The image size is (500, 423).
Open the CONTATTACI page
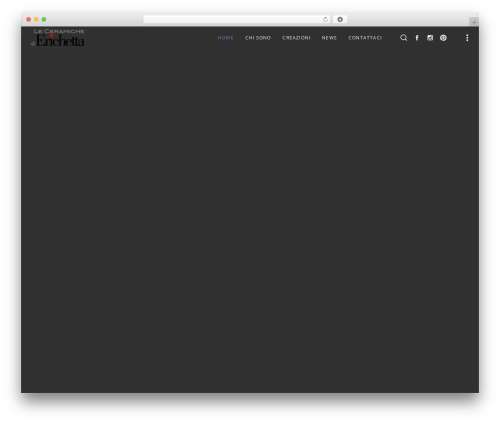365,38
